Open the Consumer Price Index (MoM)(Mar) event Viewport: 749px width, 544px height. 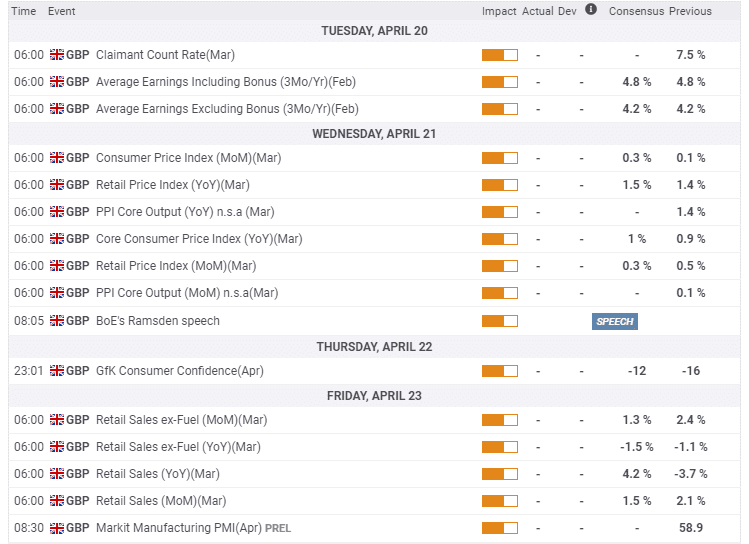[x=188, y=158]
